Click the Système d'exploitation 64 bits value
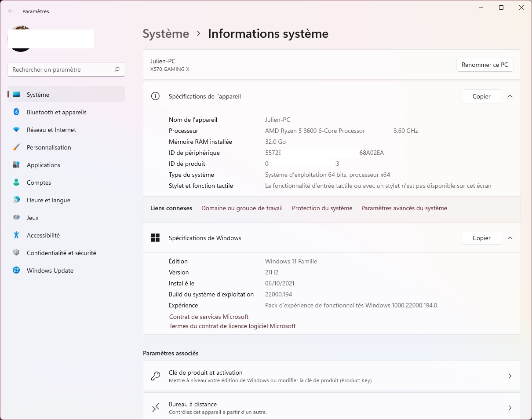Screen dimensions: 532x420 pos(328,175)
